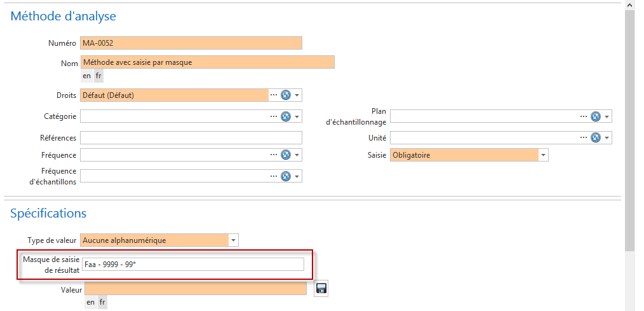Select en language under Valeur
The width and height of the screenshot is (644, 311).
tap(90, 302)
